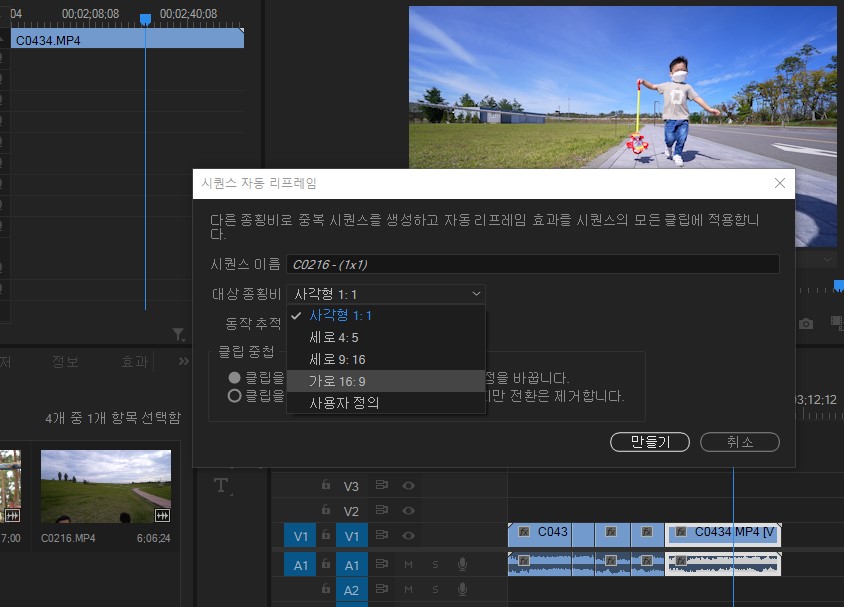Mute the A2 audio track
This screenshot has height=607, width=844.
point(409,590)
